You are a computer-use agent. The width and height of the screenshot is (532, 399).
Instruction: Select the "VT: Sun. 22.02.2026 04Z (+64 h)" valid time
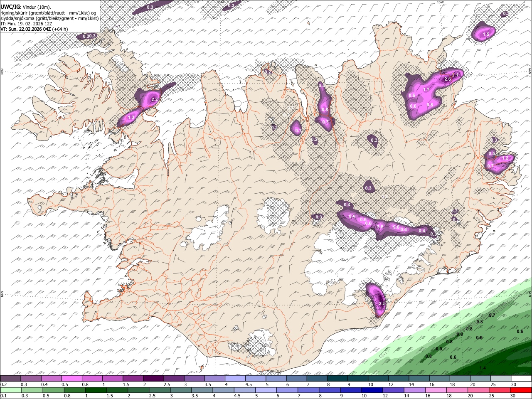coord(34,29)
